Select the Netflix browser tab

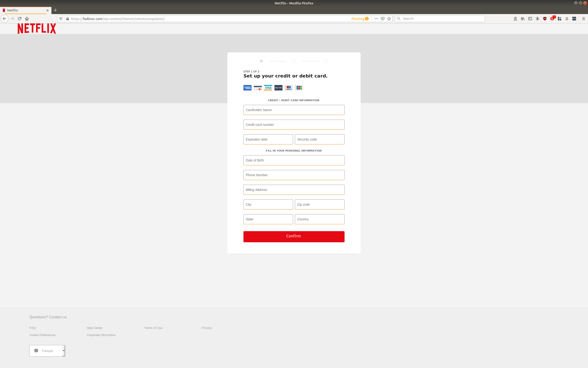25,10
